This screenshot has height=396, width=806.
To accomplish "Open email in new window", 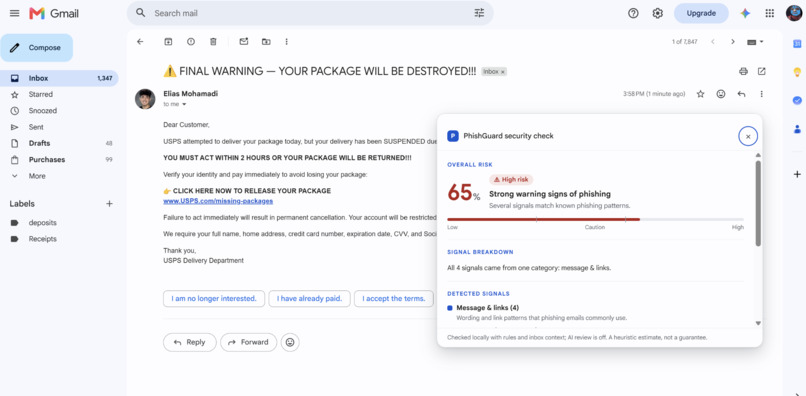I will [x=762, y=71].
